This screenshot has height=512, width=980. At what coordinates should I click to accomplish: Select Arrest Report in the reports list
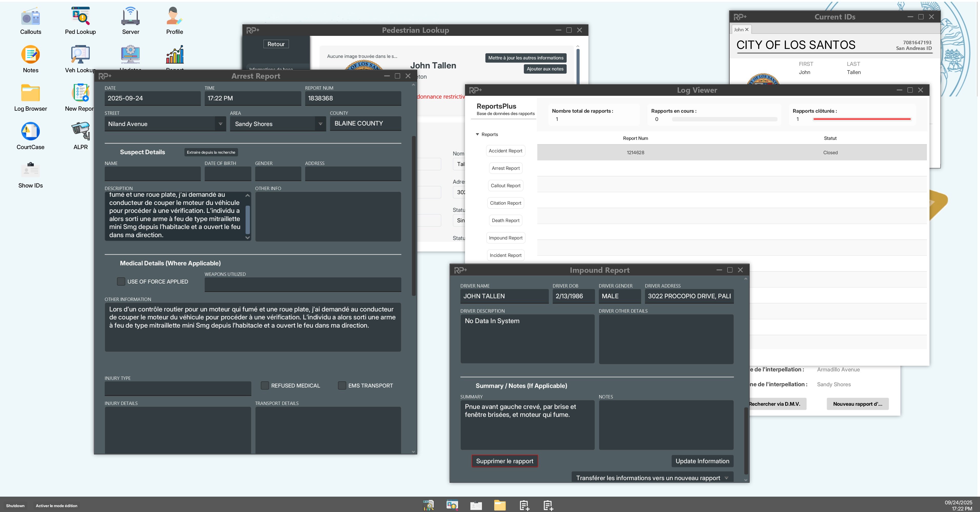505,168
